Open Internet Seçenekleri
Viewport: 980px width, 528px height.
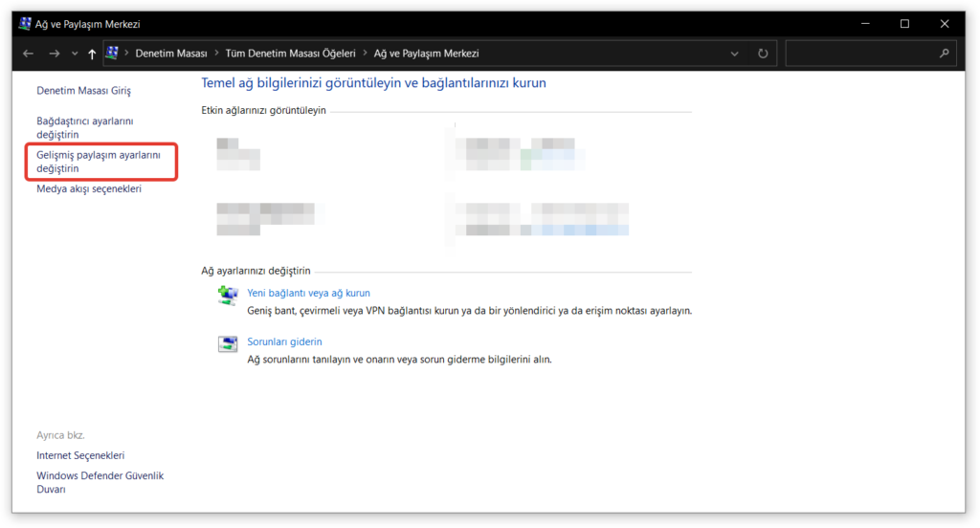click(x=80, y=455)
